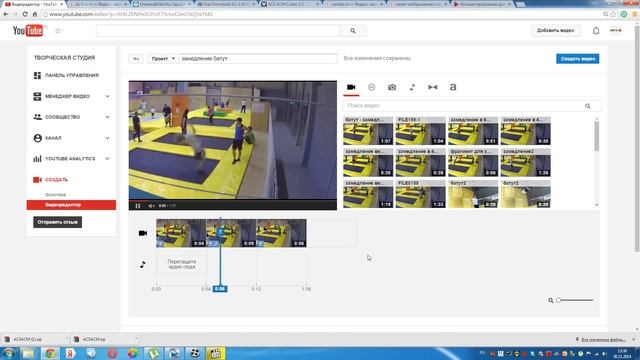Open Chrome from the taskbar
Screen dimensions: 640x360
(x=50, y=353)
